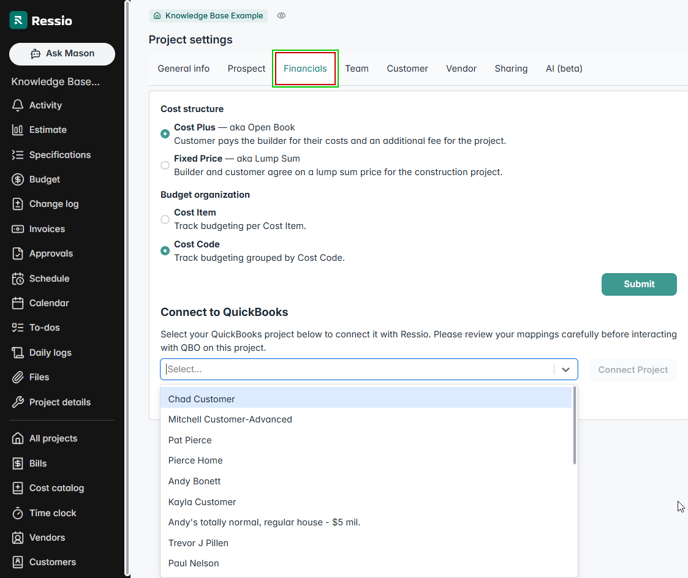Click the Time clock stopwatch icon

click(x=18, y=513)
